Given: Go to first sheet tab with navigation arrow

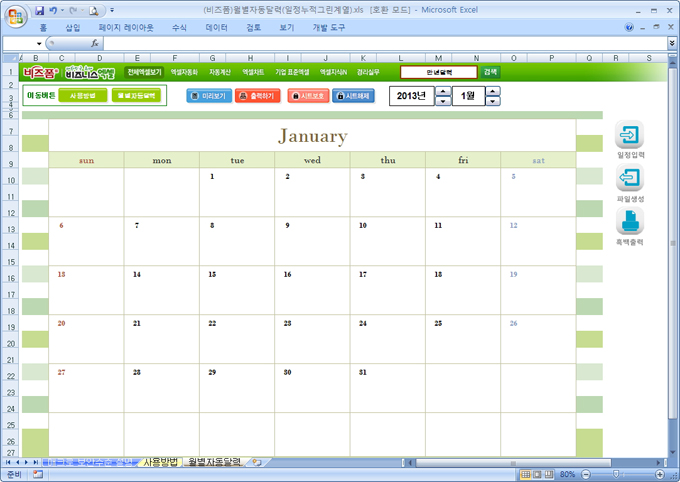Looking at the screenshot, I should 8,462.
